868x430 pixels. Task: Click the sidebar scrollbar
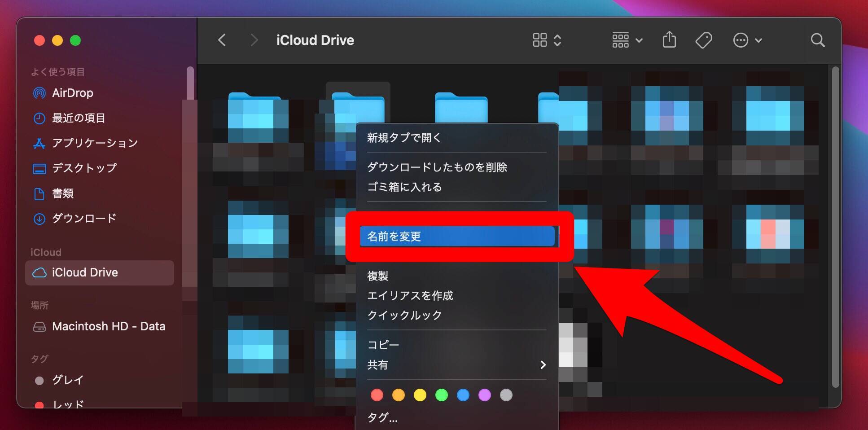(x=190, y=83)
